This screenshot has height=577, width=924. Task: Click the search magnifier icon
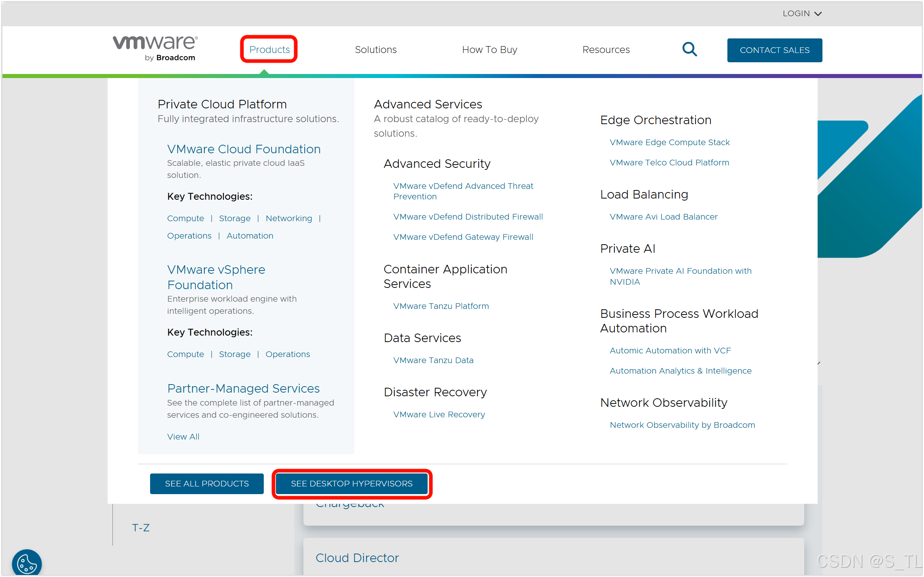[689, 49]
